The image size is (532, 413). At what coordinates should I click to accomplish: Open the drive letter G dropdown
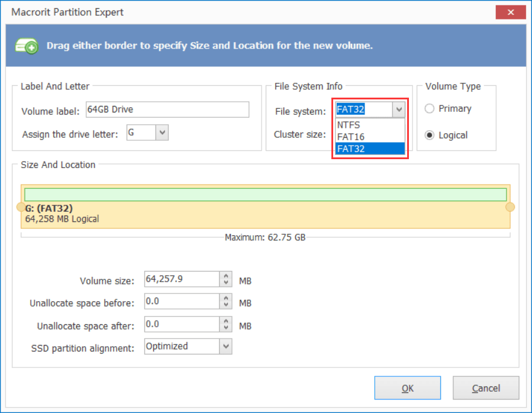(x=162, y=133)
